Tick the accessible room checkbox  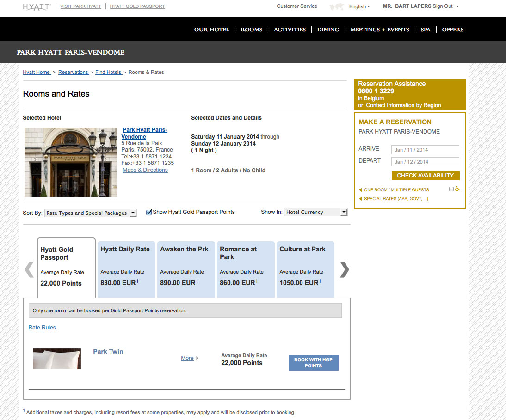[x=451, y=189]
